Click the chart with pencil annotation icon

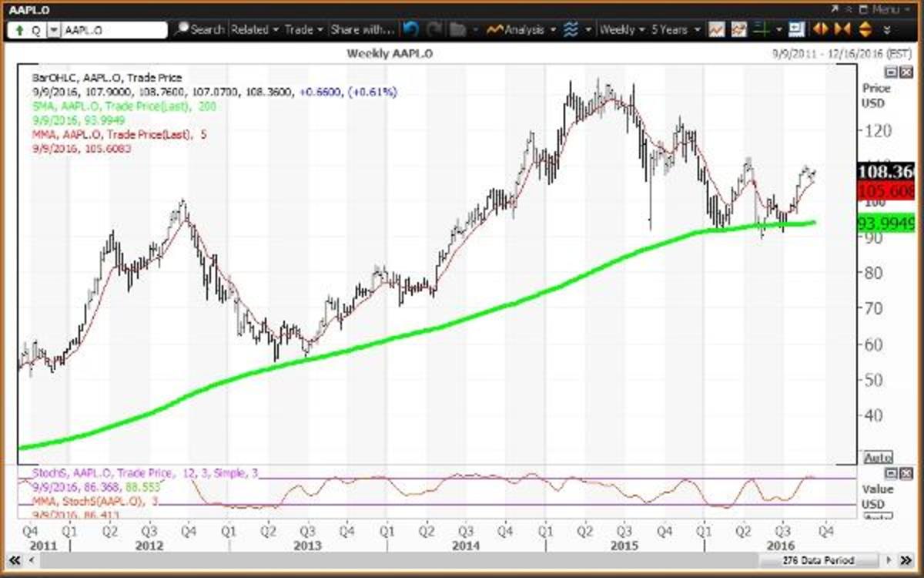click(x=739, y=30)
